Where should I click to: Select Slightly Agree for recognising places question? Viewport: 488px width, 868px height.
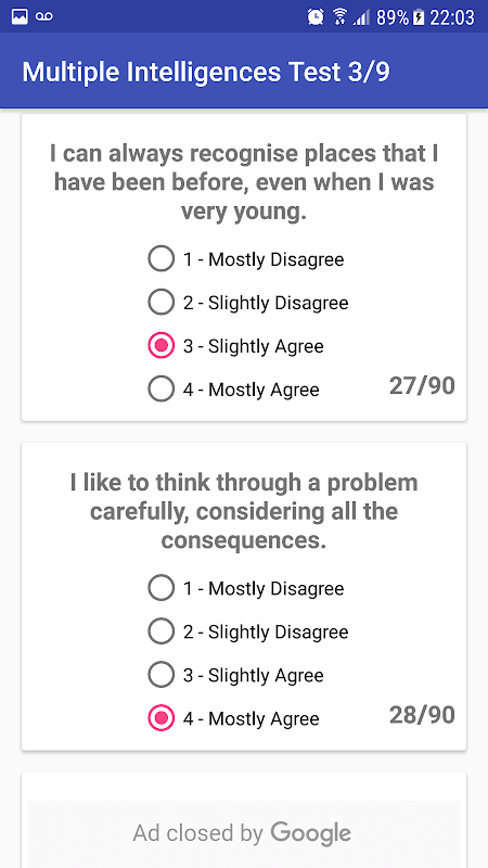pyautogui.click(x=161, y=346)
